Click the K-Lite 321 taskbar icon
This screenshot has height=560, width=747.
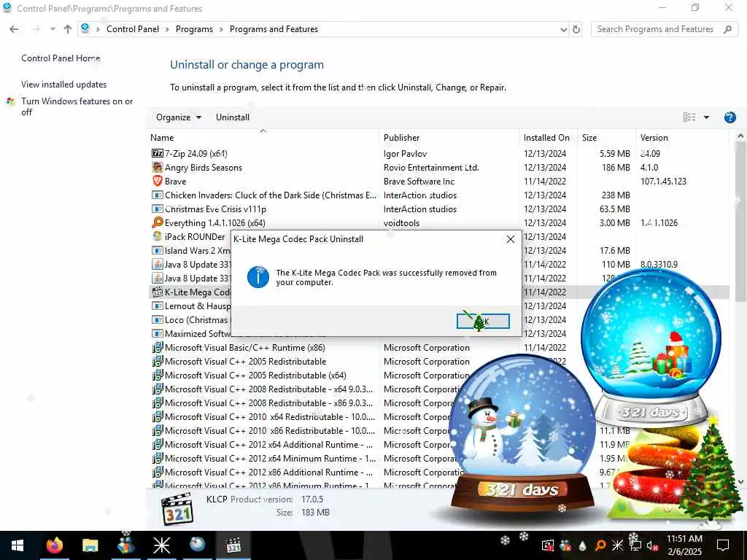(x=233, y=545)
